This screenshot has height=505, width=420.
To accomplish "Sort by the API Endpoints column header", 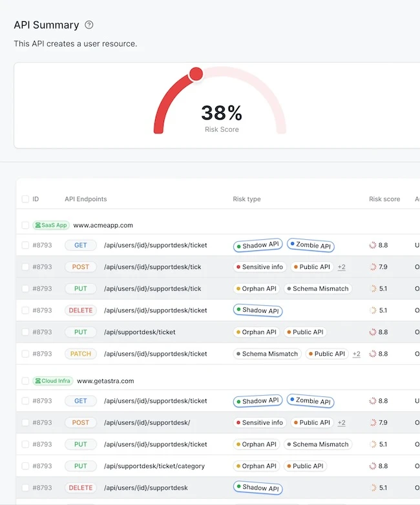I will pos(85,199).
